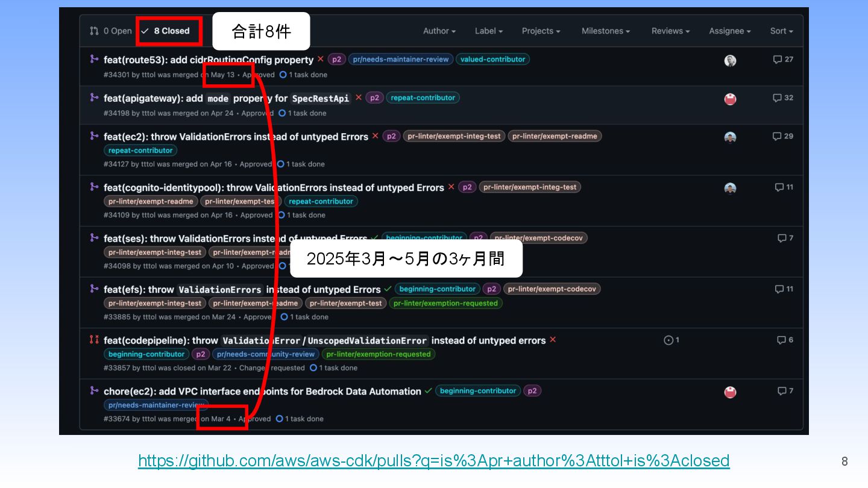868x488 pixels.
Task: Open PR feat(apigateway) add mode property
Action: click(227, 98)
